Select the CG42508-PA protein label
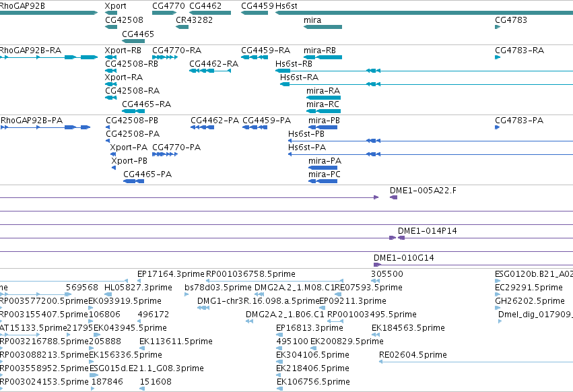Screen dimensions: 573x392 [133, 133]
